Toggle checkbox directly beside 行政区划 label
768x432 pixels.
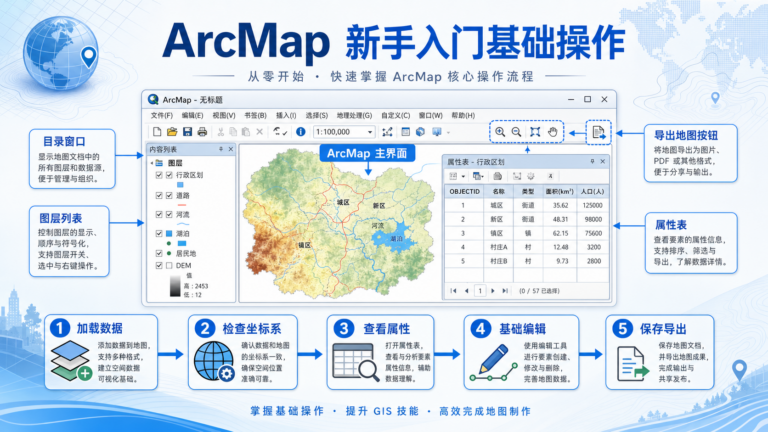pos(169,175)
